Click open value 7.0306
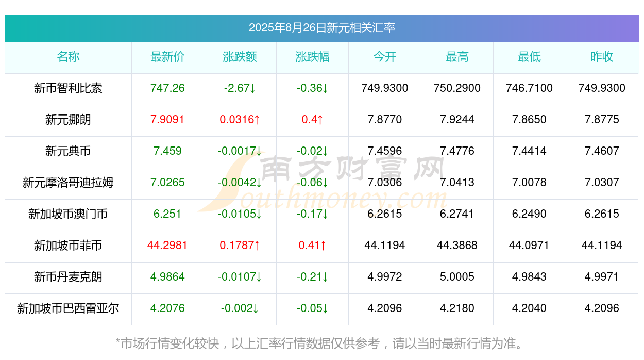The width and height of the screenshot is (644, 360). point(385,183)
